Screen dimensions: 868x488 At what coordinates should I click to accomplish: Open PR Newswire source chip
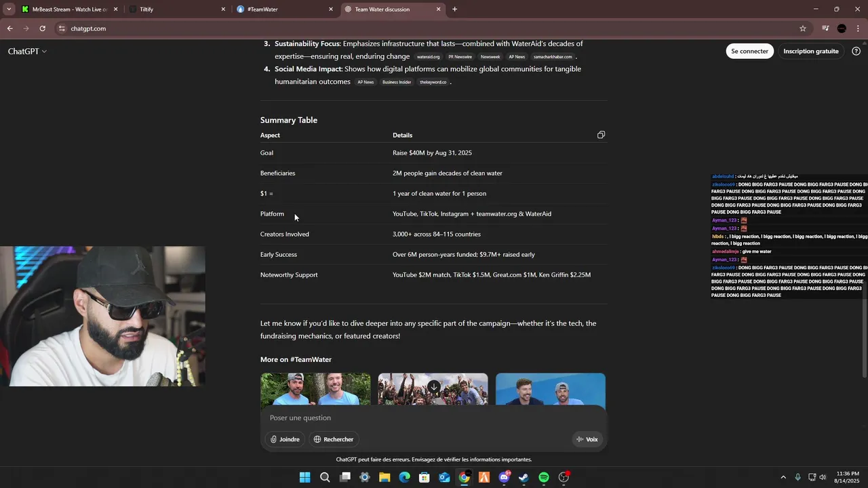[x=460, y=57]
